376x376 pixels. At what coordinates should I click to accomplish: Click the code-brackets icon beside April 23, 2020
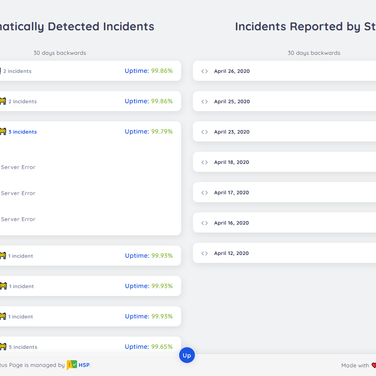click(204, 132)
